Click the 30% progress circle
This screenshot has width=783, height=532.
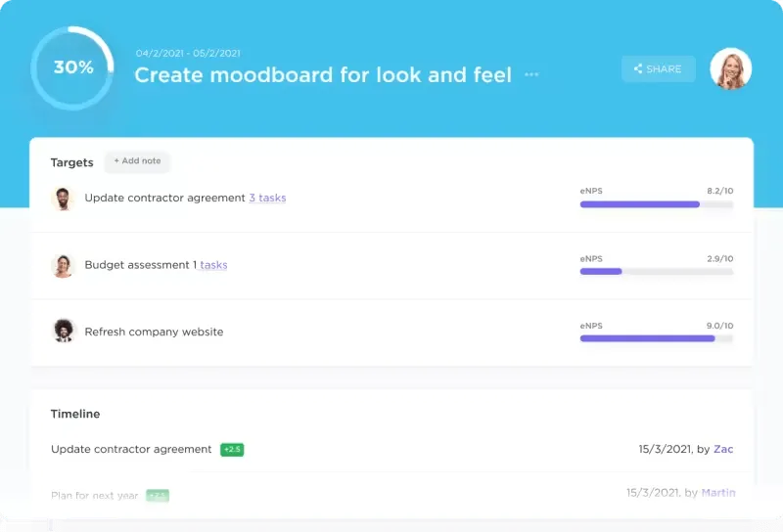tap(72, 67)
